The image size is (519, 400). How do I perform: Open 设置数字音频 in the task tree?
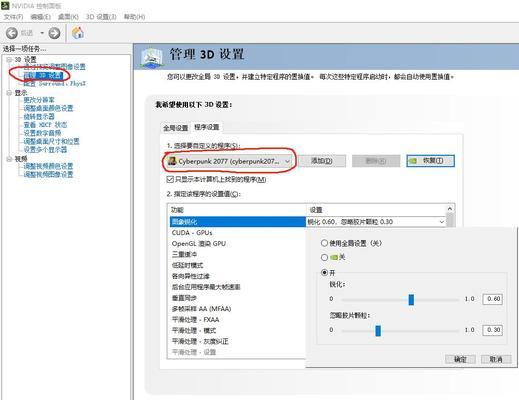tap(42, 133)
